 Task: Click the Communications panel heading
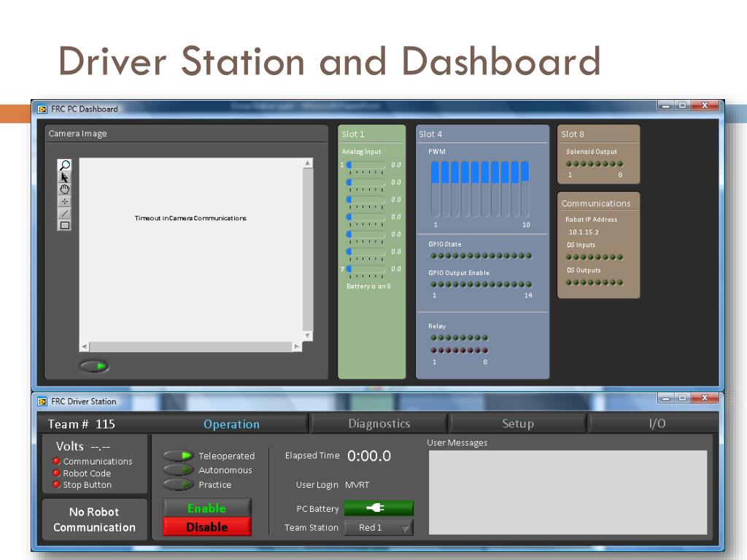point(596,203)
